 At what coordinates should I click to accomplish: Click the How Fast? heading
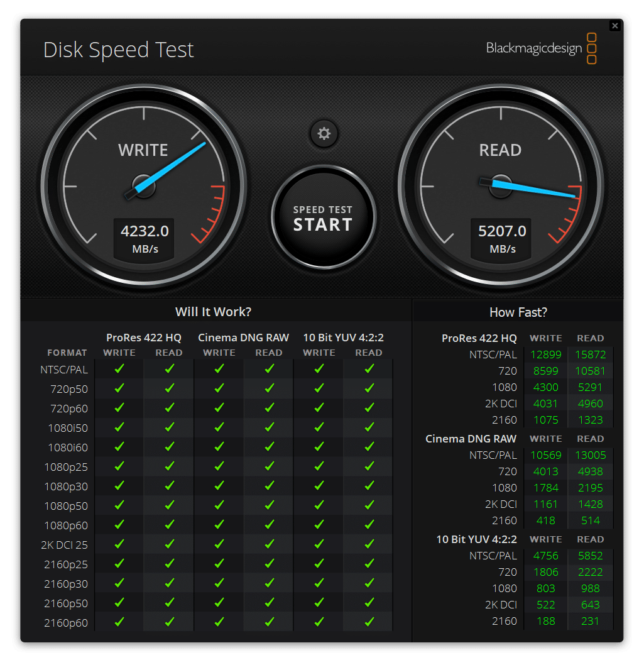[518, 312]
